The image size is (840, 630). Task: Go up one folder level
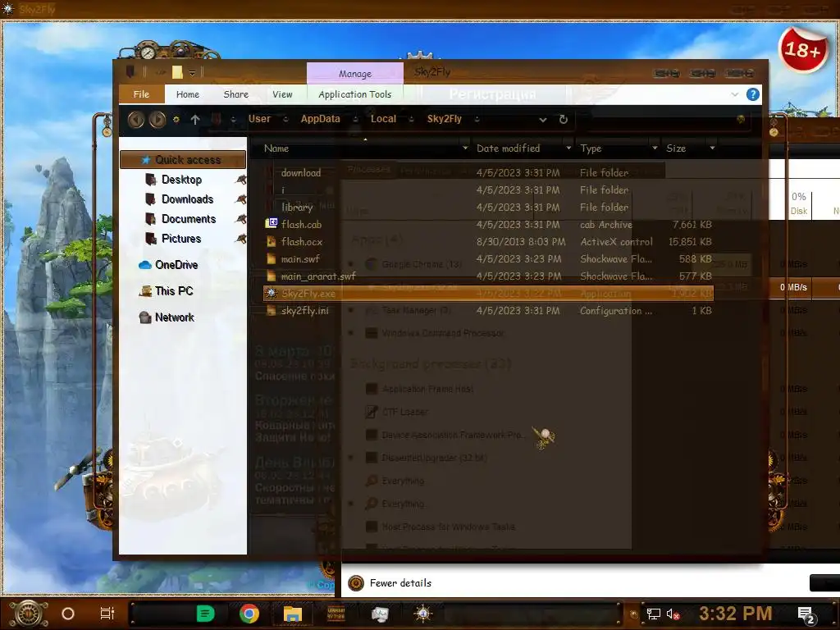[x=195, y=120]
